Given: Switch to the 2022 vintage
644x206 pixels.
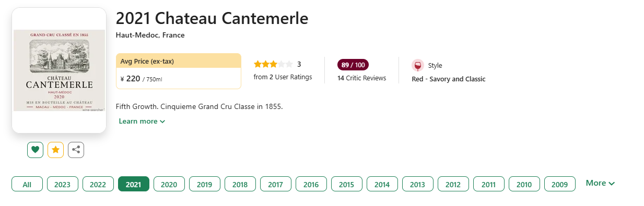Looking at the screenshot, I should pyautogui.click(x=98, y=184).
